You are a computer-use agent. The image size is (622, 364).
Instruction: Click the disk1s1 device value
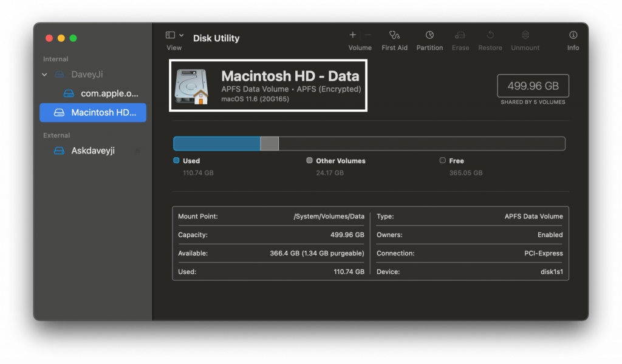click(552, 272)
